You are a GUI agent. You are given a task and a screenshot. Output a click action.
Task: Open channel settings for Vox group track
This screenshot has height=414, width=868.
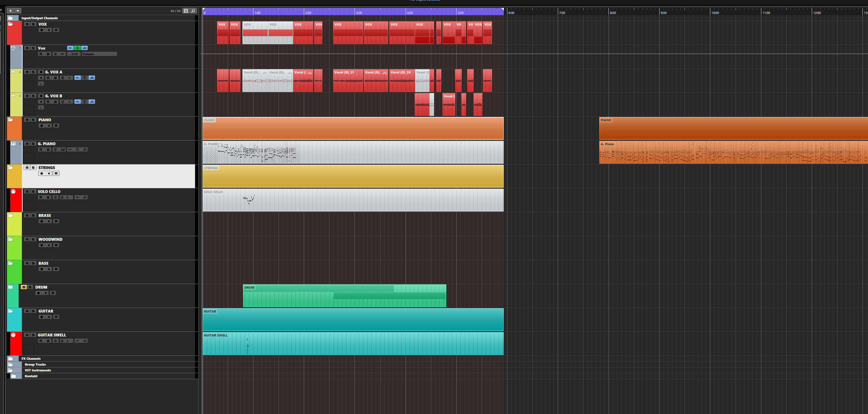click(56, 54)
